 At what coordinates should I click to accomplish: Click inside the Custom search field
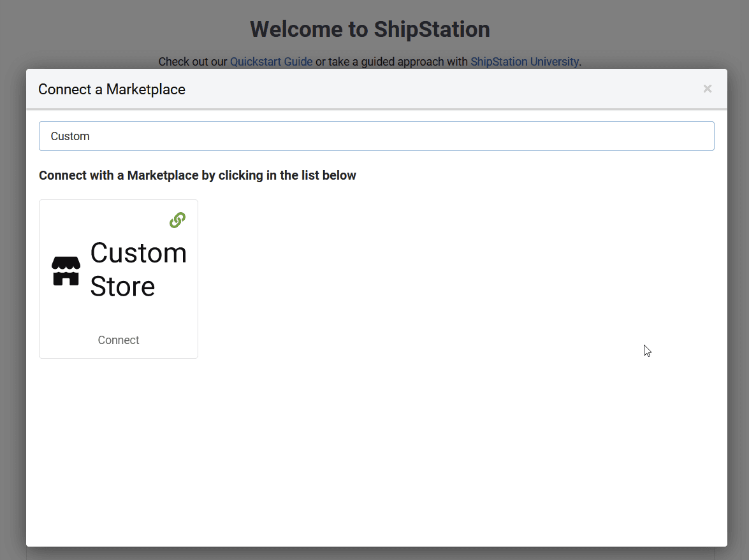click(376, 136)
